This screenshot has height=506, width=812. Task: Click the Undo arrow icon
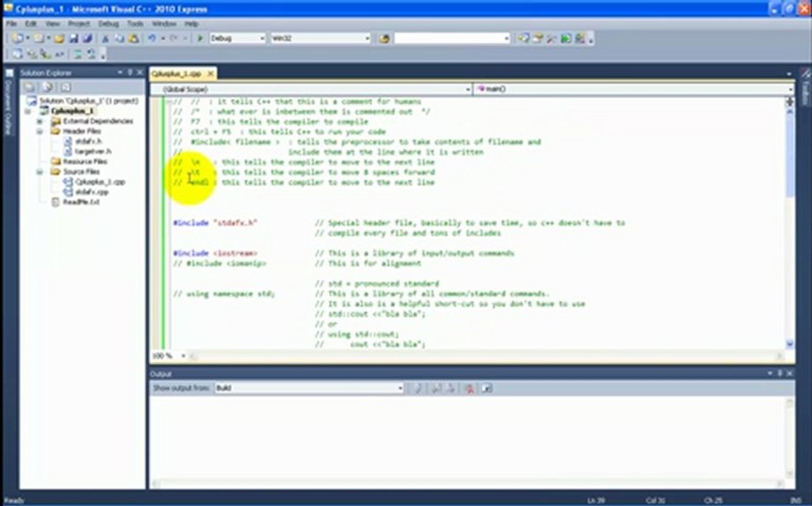(152, 39)
